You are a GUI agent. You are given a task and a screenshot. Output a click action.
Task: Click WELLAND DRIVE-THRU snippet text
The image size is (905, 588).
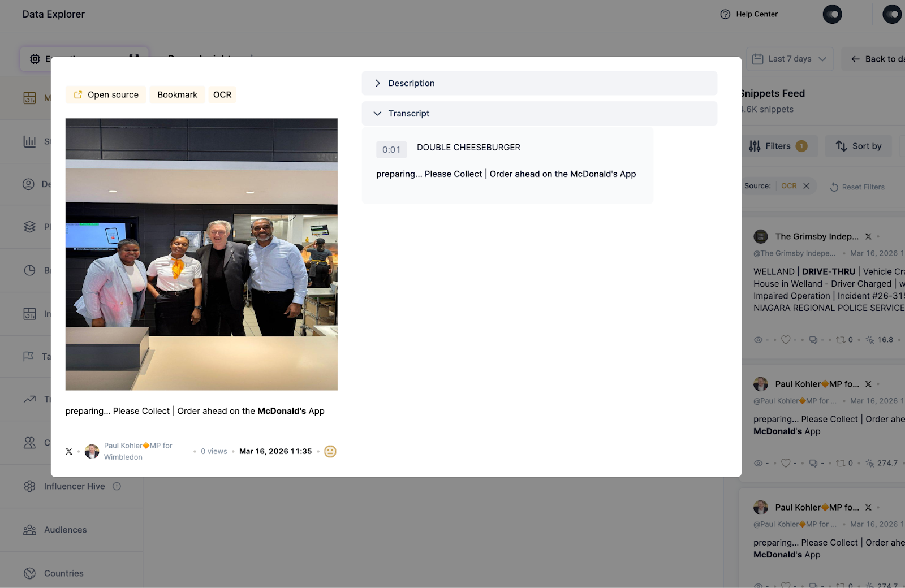point(829,289)
